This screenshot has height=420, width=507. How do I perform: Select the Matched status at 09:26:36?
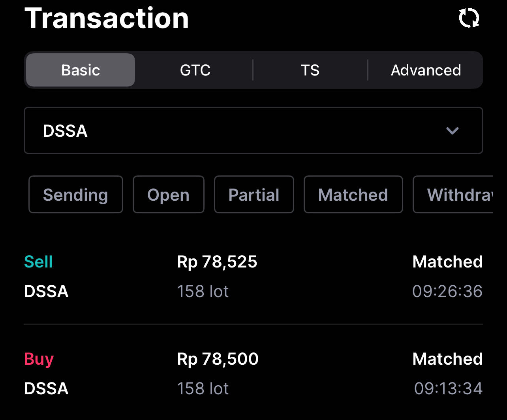[447, 262]
